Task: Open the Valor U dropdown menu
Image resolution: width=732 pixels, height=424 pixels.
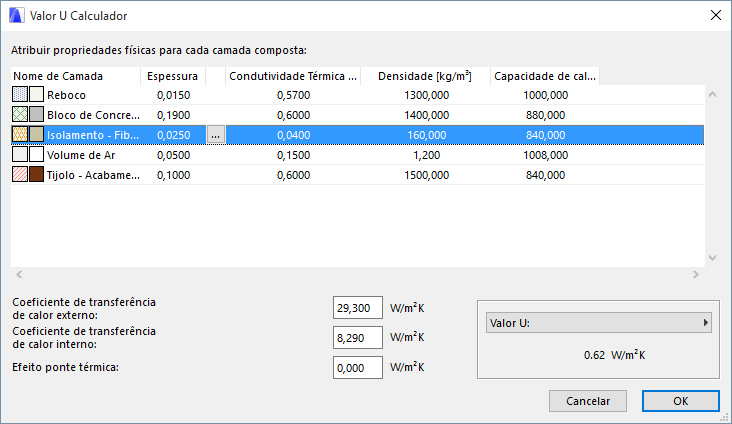Action: (x=598, y=323)
